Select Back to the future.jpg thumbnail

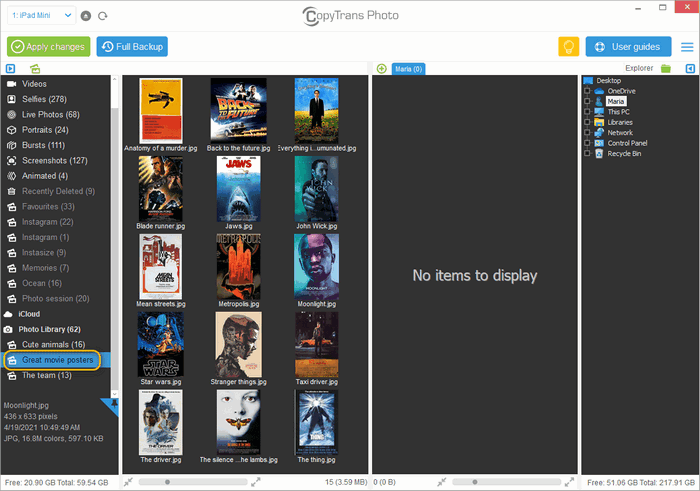[x=238, y=111]
